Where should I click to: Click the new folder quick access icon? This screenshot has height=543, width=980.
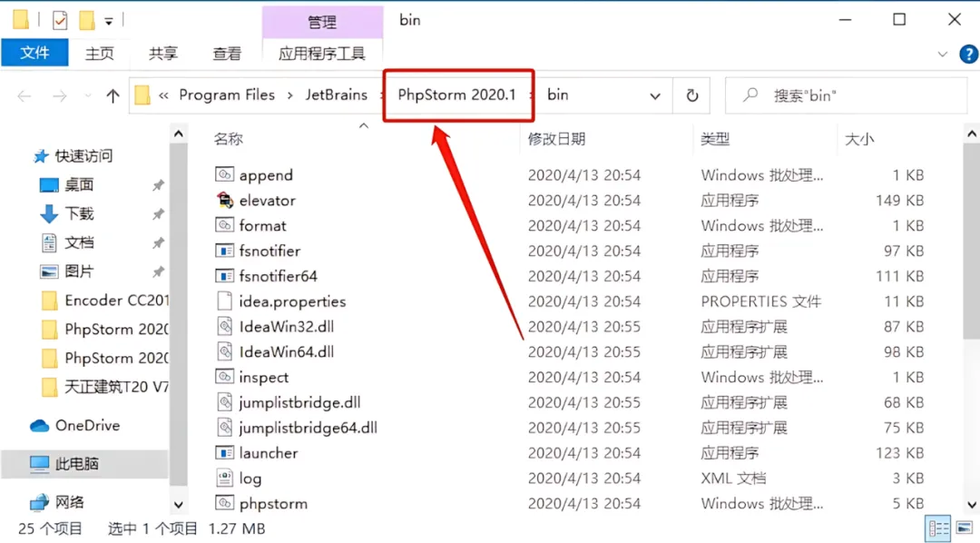point(86,21)
